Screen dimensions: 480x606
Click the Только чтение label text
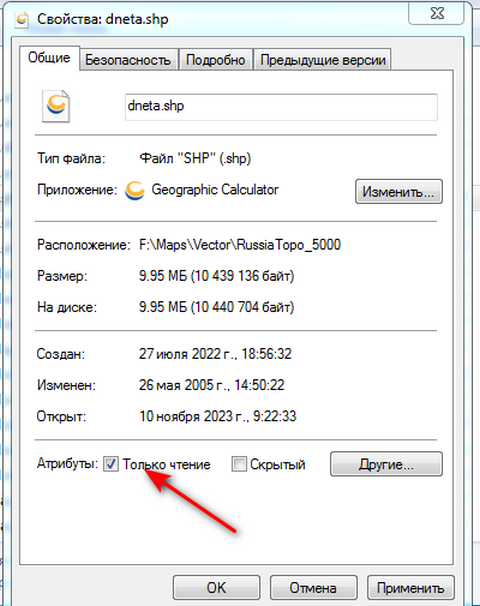(167, 464)
